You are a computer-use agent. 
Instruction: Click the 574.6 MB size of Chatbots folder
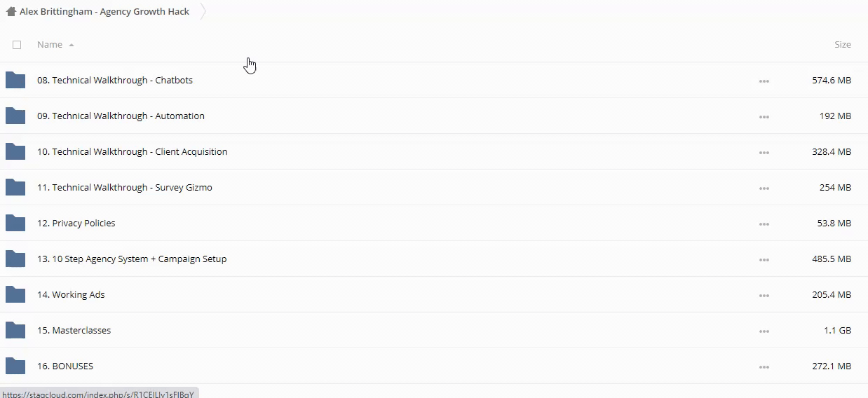(832, 81)
